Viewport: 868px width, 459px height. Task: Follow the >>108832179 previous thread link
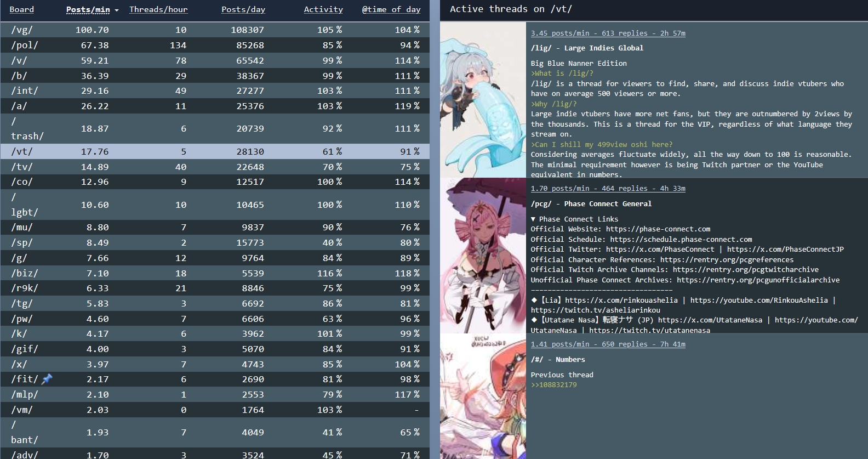(553, 385)
